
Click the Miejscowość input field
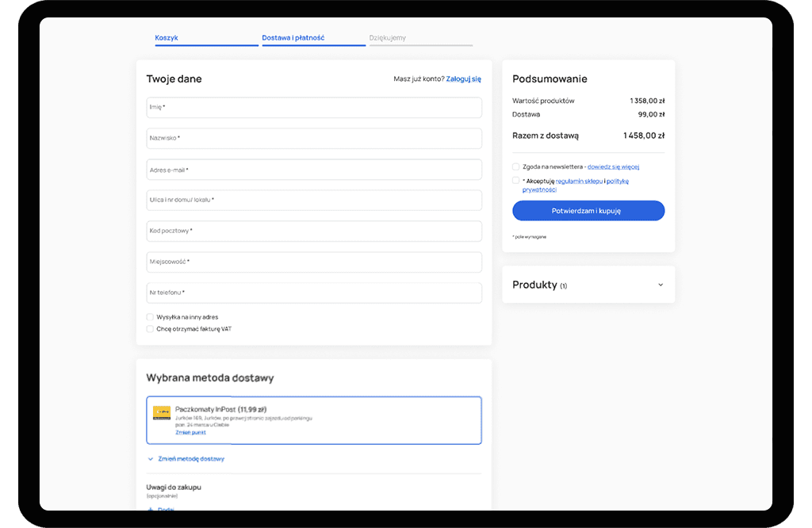(314, 262)
